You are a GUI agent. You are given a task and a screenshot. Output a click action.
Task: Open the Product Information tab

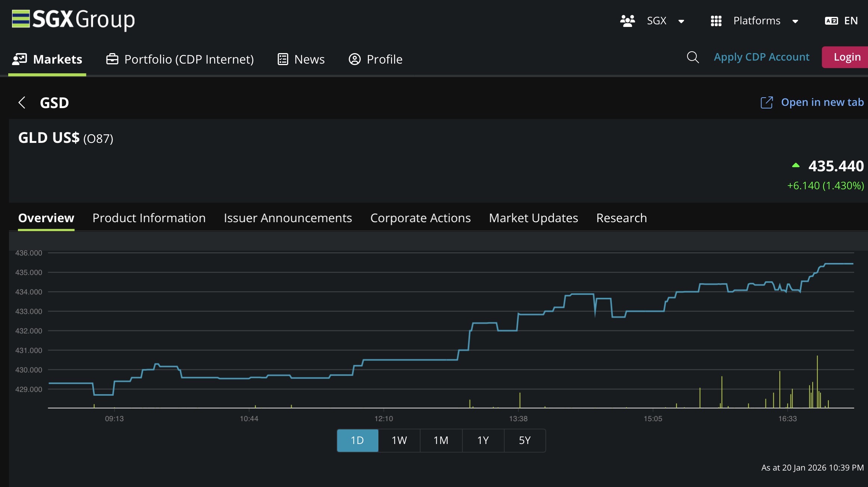149,218
